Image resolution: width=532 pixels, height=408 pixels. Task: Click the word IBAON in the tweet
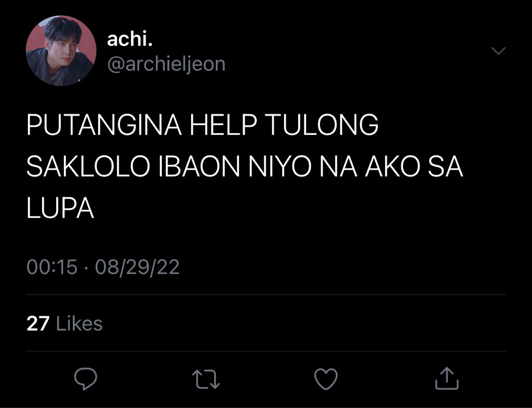(x=199, y=167)
